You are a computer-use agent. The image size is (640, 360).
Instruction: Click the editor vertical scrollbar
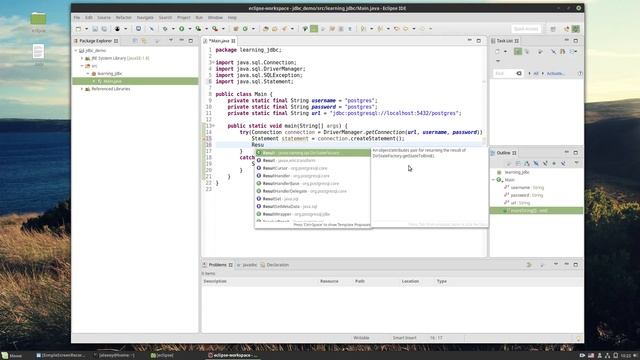484,151
